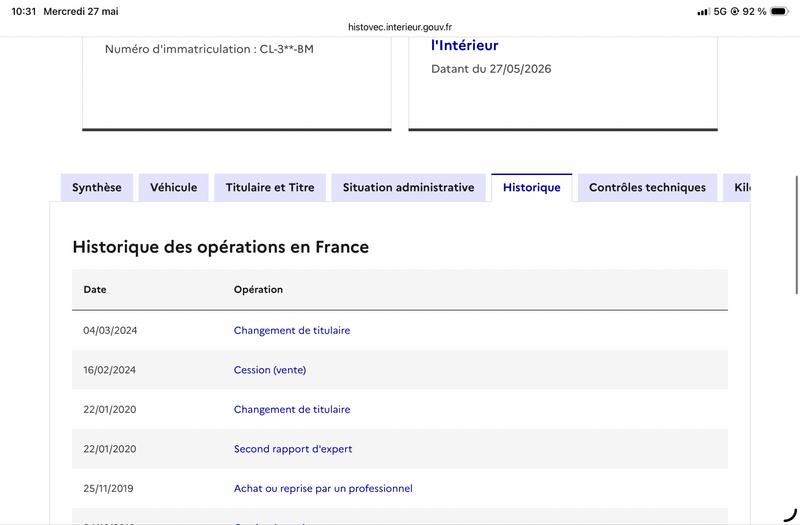Click the 22/01/2020 Changement de titulaire link

pyautogui.click(x=292, y=409)
